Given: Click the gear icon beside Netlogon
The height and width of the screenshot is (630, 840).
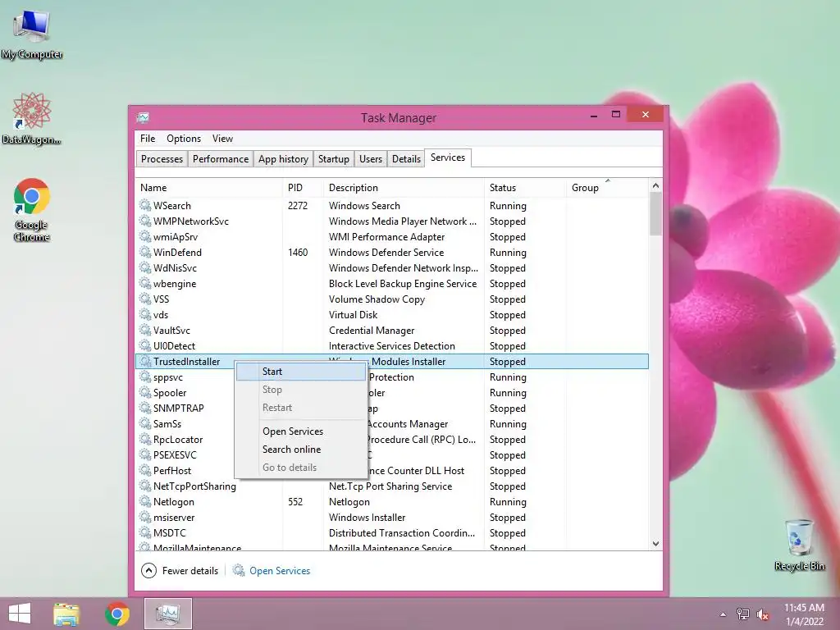Looking at the screenshot, I should point(145,501).
